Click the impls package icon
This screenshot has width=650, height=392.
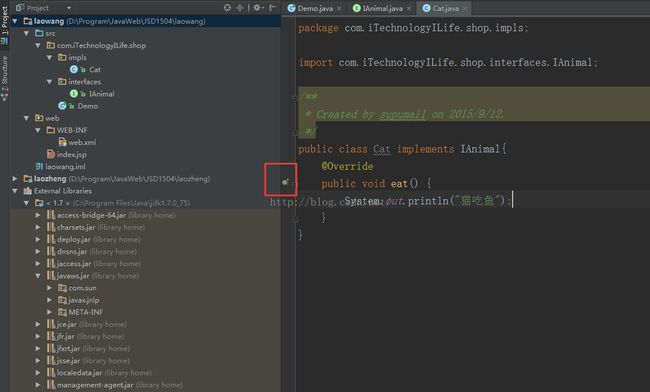[x=62, y=58]
